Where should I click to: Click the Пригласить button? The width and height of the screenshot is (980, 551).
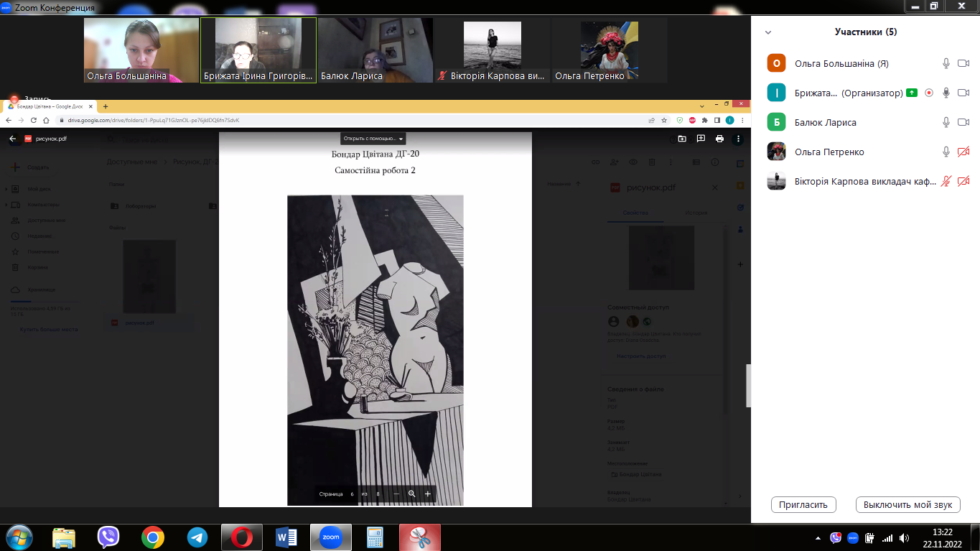pos(803,504)
